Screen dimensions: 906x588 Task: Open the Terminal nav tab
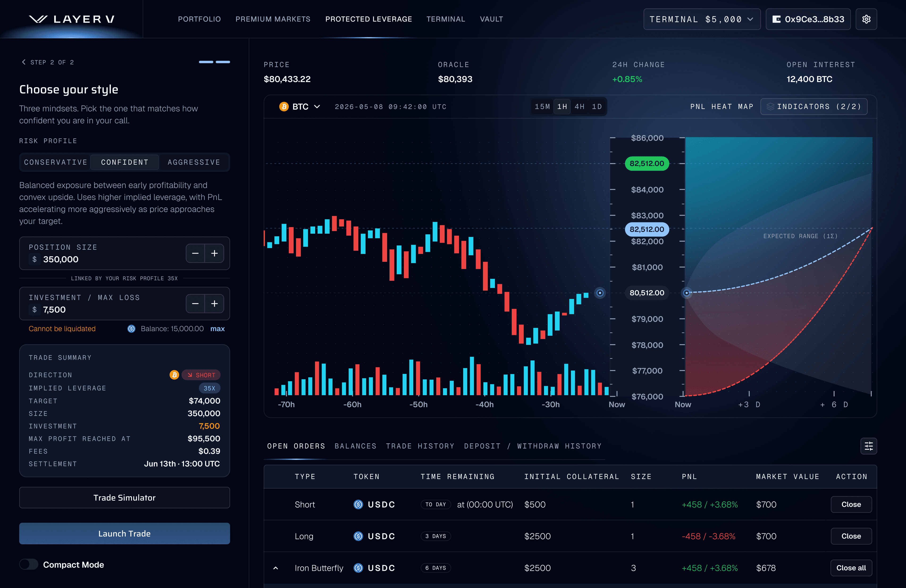(x=446, y=19)
